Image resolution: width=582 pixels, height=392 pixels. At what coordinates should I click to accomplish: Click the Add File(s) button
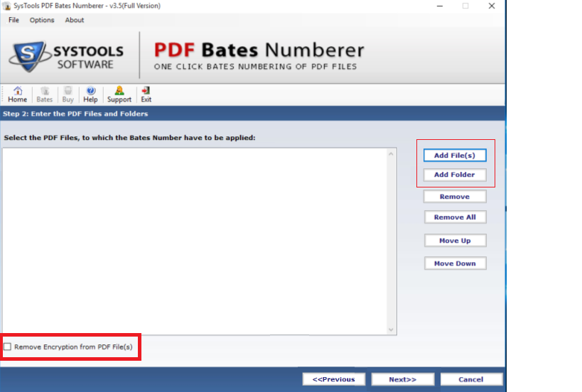tap(455, 156)
